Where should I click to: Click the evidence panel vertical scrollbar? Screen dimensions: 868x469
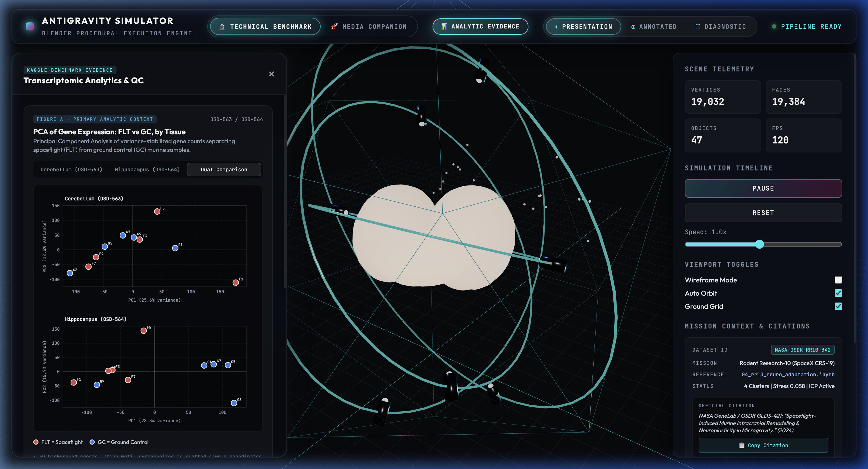[x=285, y=191]
